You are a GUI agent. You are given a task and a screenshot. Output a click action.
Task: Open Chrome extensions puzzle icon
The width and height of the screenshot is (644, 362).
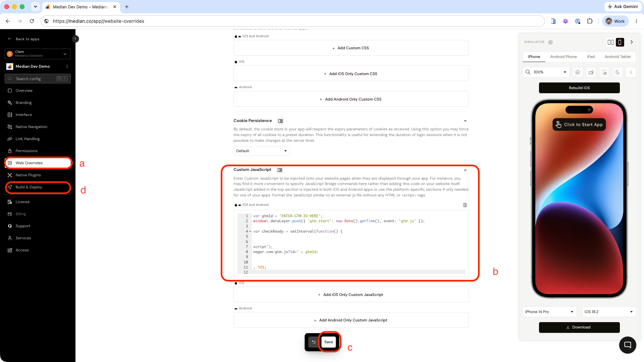click(x=590, y=21)
